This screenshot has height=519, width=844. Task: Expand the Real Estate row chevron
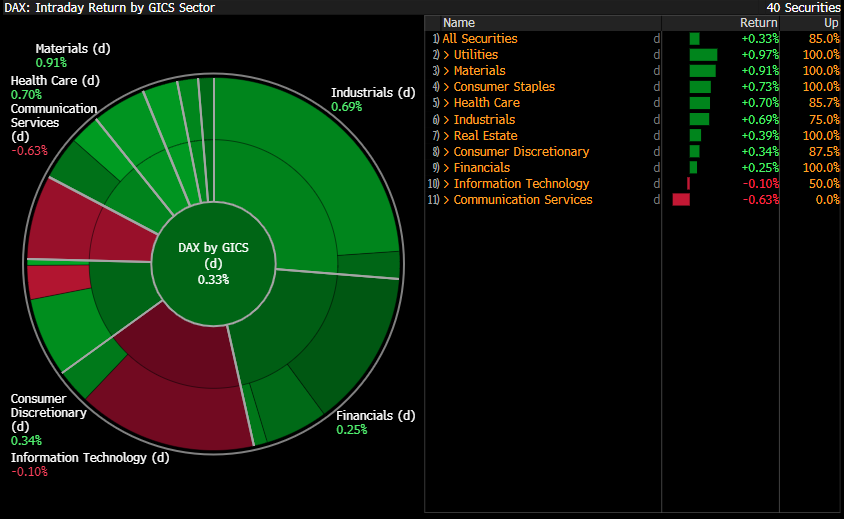click(446, 136)
